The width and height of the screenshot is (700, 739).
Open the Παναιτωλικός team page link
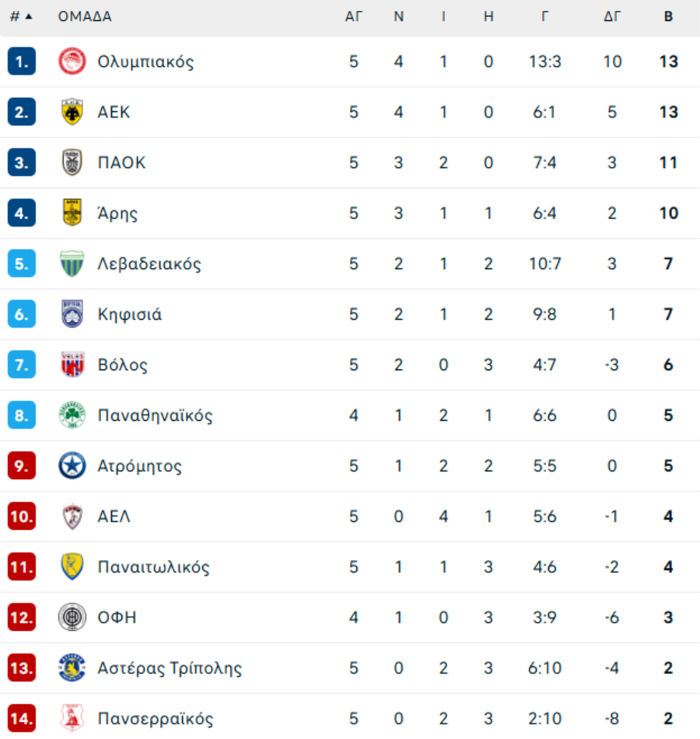pos(153,567)
